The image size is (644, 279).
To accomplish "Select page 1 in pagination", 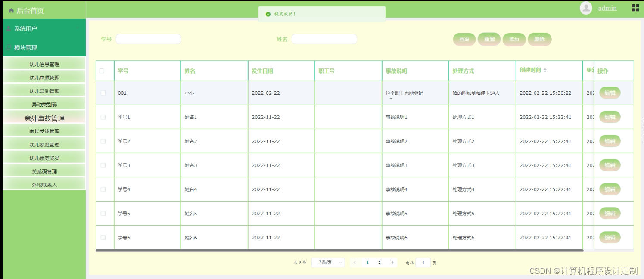I will (367, 262).
